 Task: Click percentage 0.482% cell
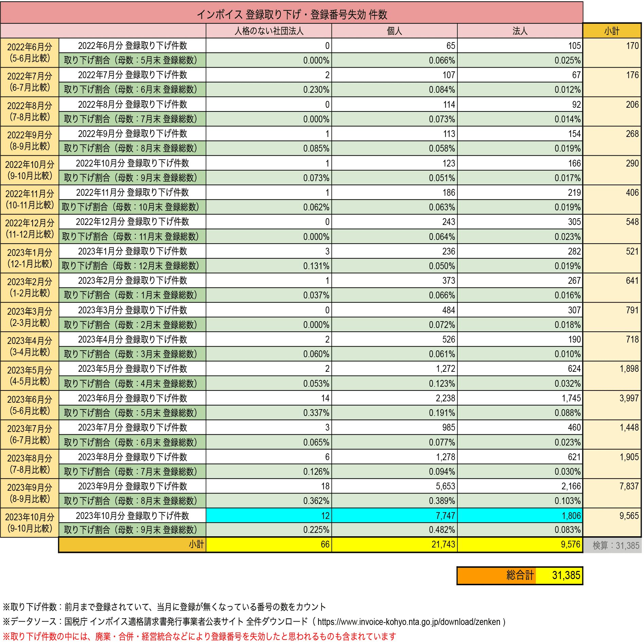[x=395, y=530]
